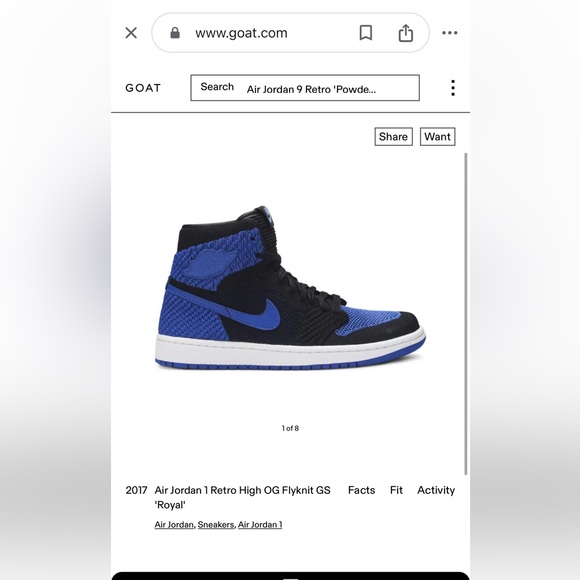Tap the lock icon in address bar

coord(175,33)
